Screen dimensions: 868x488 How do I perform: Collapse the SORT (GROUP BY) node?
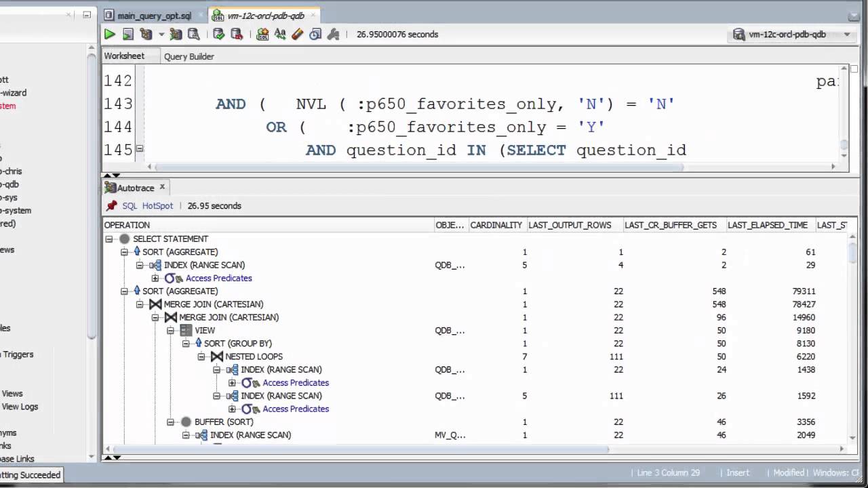click(x=186, y=344)
